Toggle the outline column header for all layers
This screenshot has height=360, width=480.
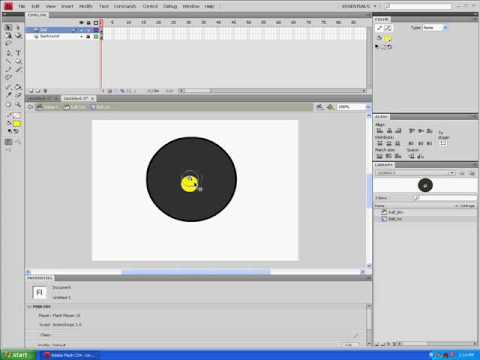[96, 22]
